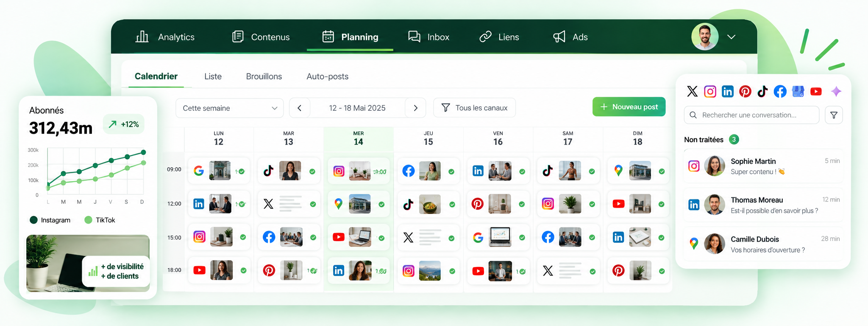
Task: Open Sophie Martin's conversation
Action: [x=763, y=166]
